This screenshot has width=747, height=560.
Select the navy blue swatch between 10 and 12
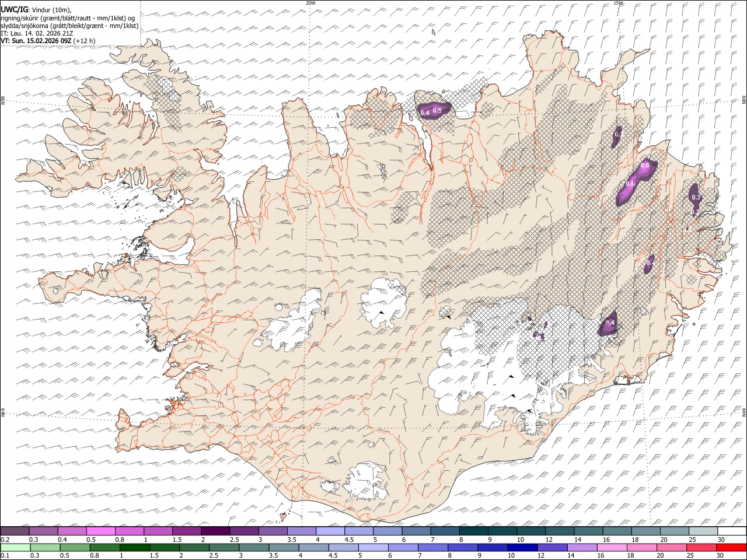(522, 548)
